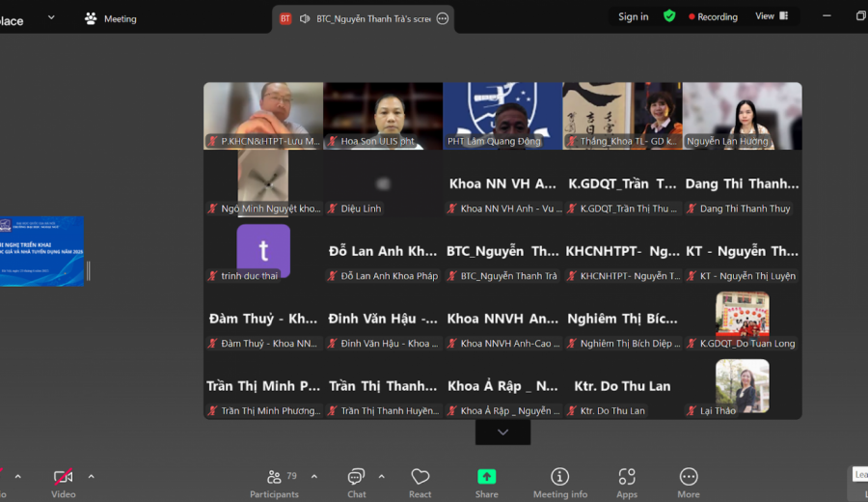This screenshot has height=502, width=868.
Task: Open the shared screen tab ellipsis menu
Action: pos(443,19)
